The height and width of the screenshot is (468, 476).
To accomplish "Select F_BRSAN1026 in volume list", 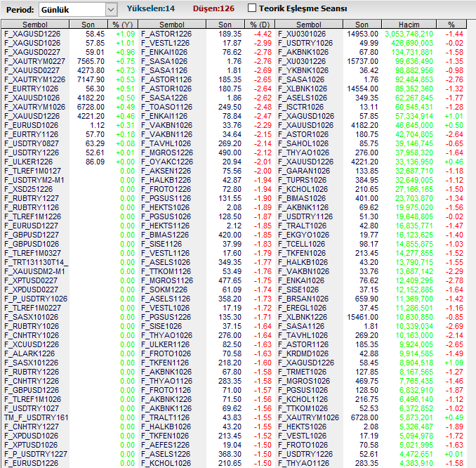I will pyautogui.click(x=303, y=299).
